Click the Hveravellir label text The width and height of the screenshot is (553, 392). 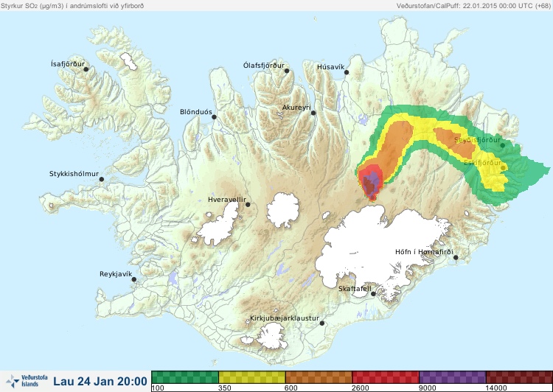click(227, 200)
